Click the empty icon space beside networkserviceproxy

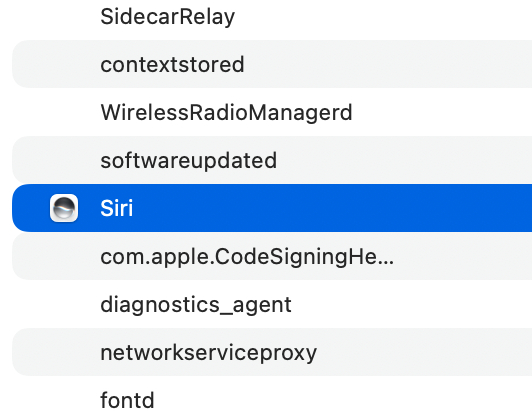[64, 352]
